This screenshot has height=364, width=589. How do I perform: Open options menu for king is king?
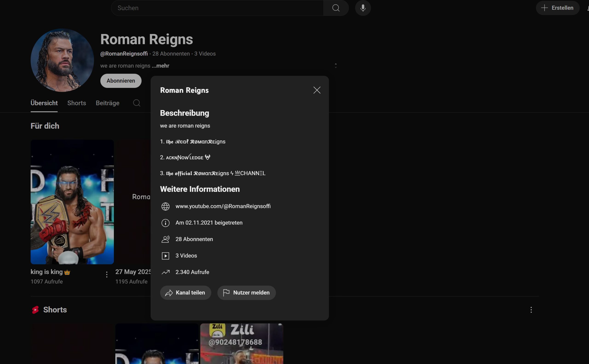[107, 274]
